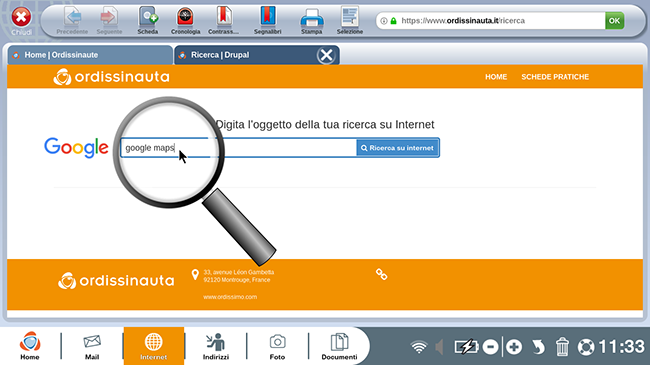650x365 pixels.
Task: Click the green padlock security icon
Action: pos(393,21)
